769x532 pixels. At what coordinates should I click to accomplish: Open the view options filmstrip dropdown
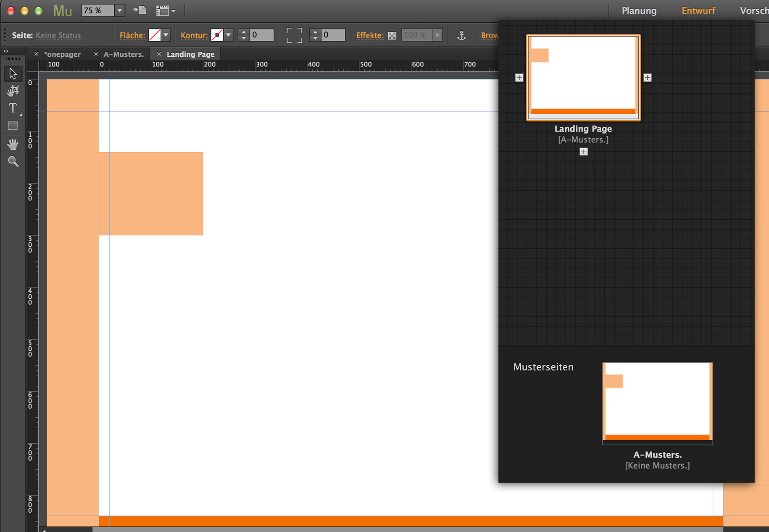tap(166, 11)
